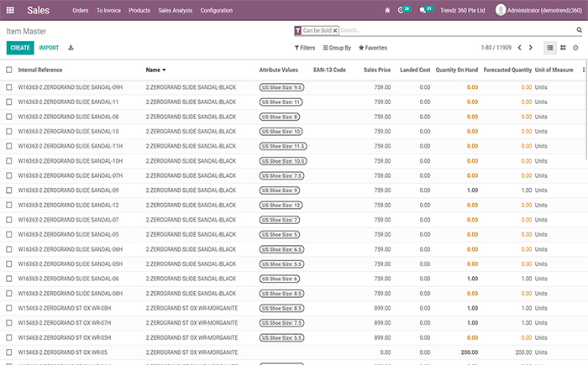The image size is (588, 365).
Task: Go to next page of records
Action: [531, 48]
